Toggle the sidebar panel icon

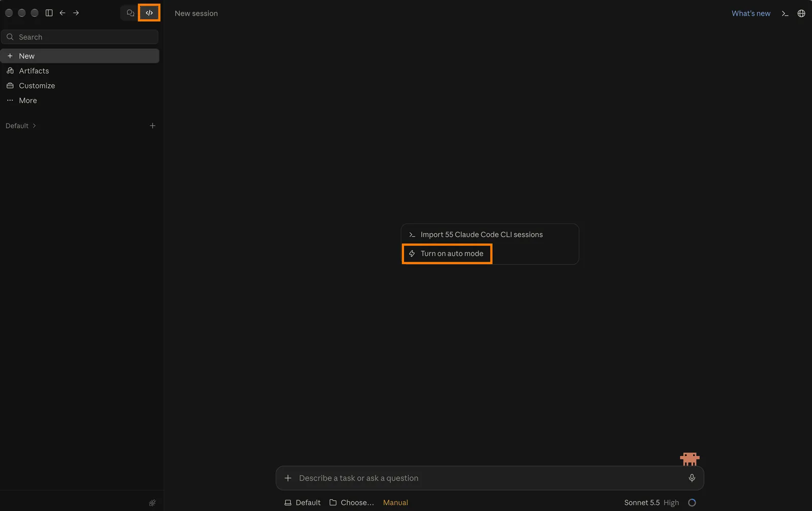pyautogui.click(x=49, y=13)
